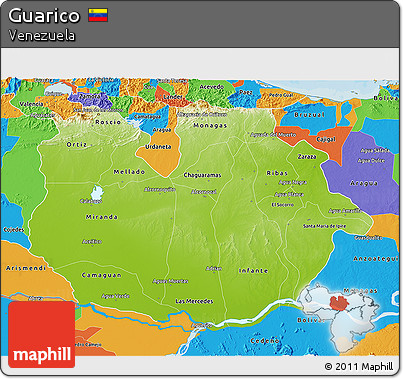Click the Lander label
Viewport: 403px width, 379px height.
pos(173,97)
